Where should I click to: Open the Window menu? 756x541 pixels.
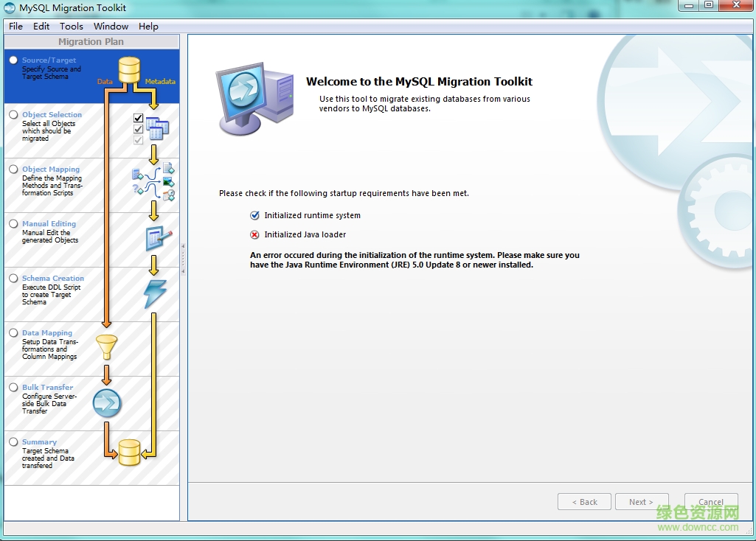[x=111, y=26]
